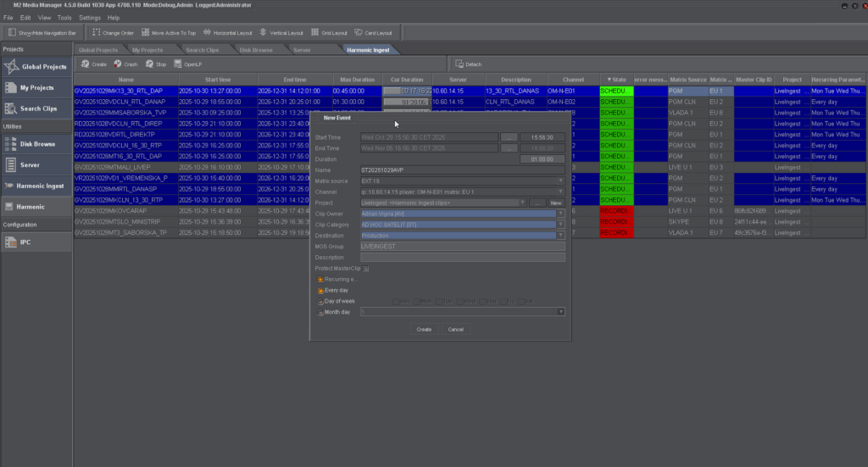This screenshot has height=467, width=868.
Task: Expand the Destination dropdown
Action: click(560, 236)
